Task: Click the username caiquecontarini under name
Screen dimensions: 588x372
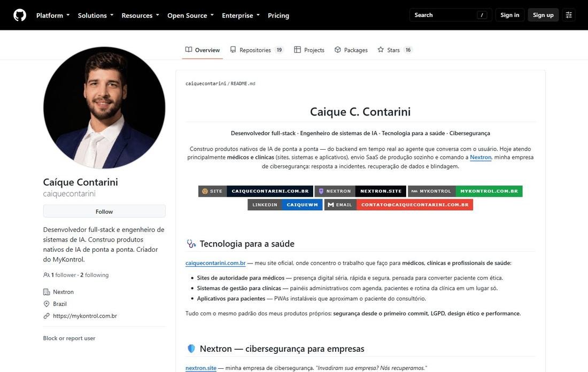Action: coord(69,193)
